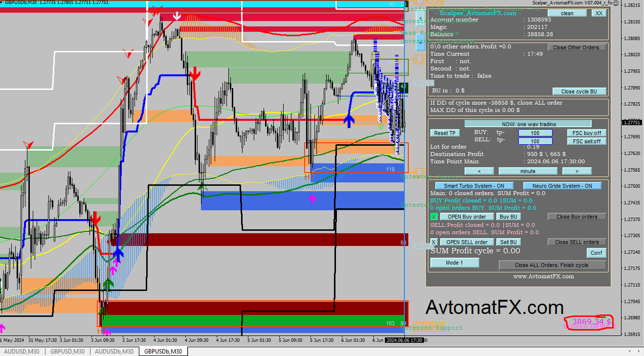This screenshot has width=644, height=356.
Task: Toggle the FSC buy:off switch
Action: [587, 133]
